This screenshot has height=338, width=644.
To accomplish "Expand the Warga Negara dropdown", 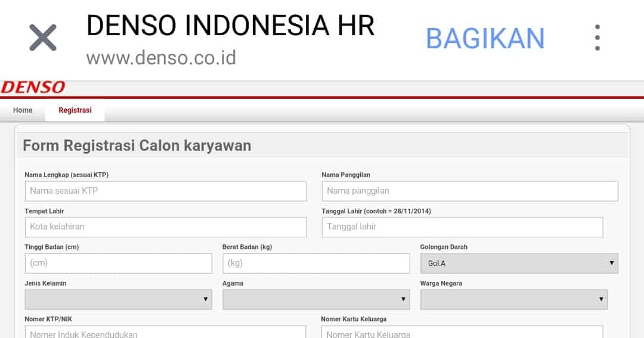I will coord(514,299).
